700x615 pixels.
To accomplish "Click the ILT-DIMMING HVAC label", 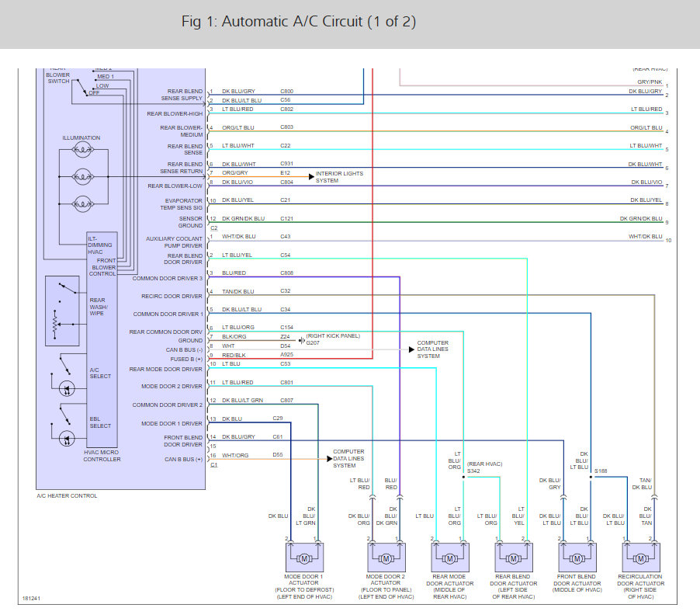I will tap(100, 245).
